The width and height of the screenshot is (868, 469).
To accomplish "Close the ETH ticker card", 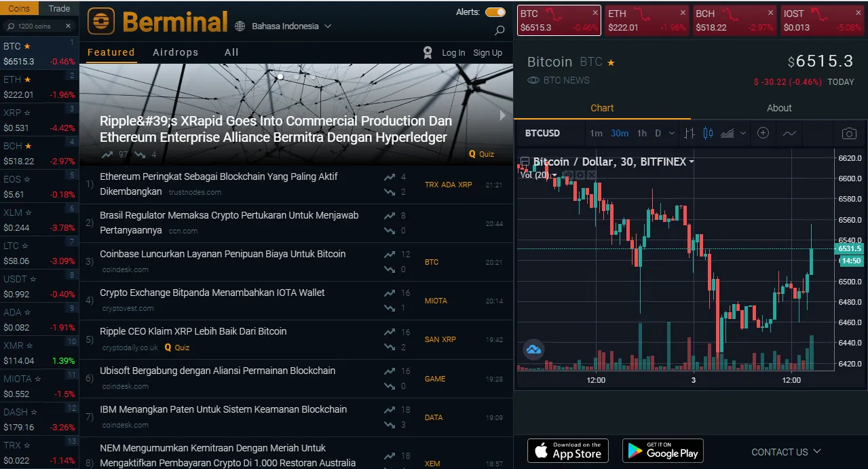I will tap(683, 13).
